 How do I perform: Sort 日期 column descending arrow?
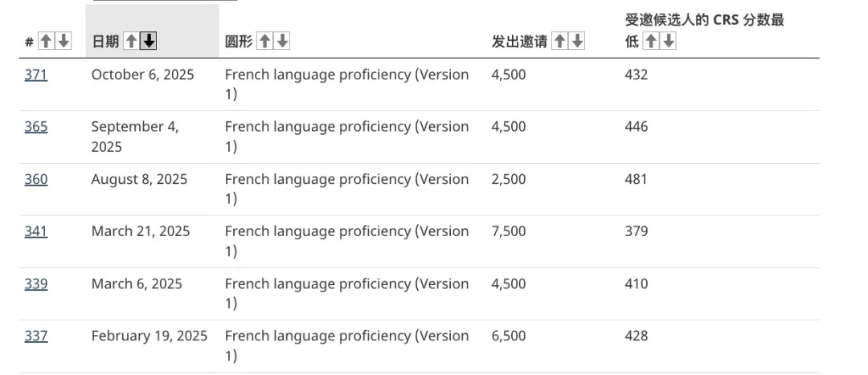tap(148, 42)
